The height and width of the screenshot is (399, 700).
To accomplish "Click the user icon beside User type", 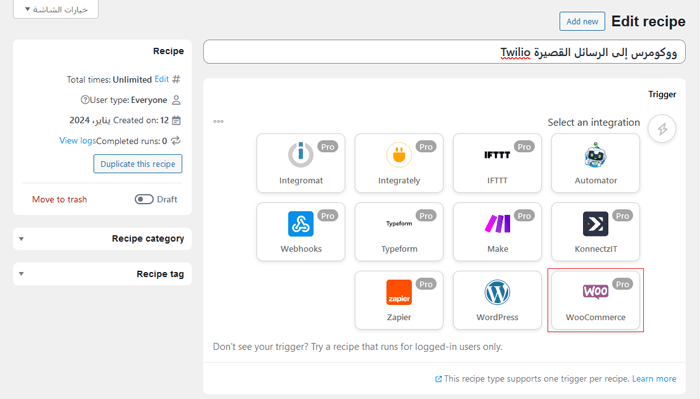I will pyautogui.click(x=176, y=100).
